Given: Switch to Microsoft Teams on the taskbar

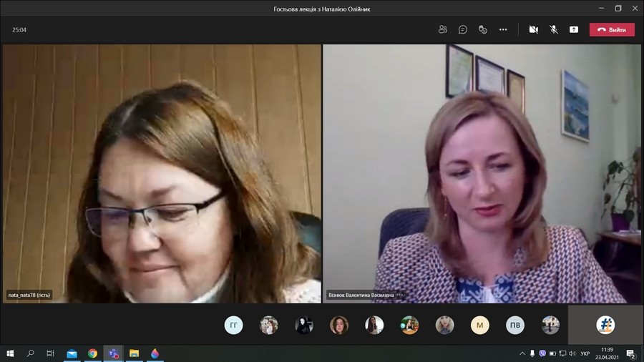Looking at the screenshot, I should click(113, 353).
